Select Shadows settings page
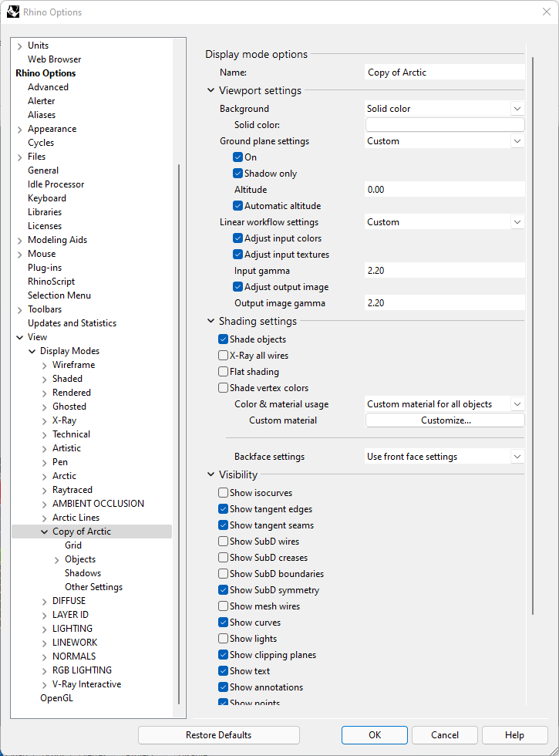This screenshot has height=756, width=559. [83, 573]
